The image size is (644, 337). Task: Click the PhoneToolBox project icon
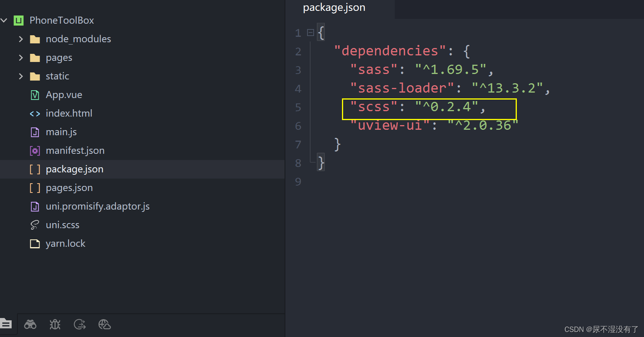(19, 21)
